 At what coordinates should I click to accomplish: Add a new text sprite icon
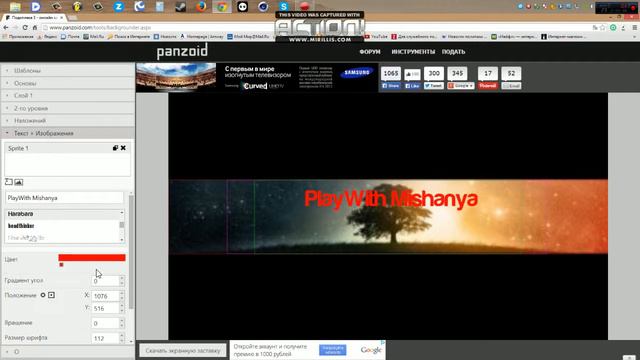[x=9, y=182]
